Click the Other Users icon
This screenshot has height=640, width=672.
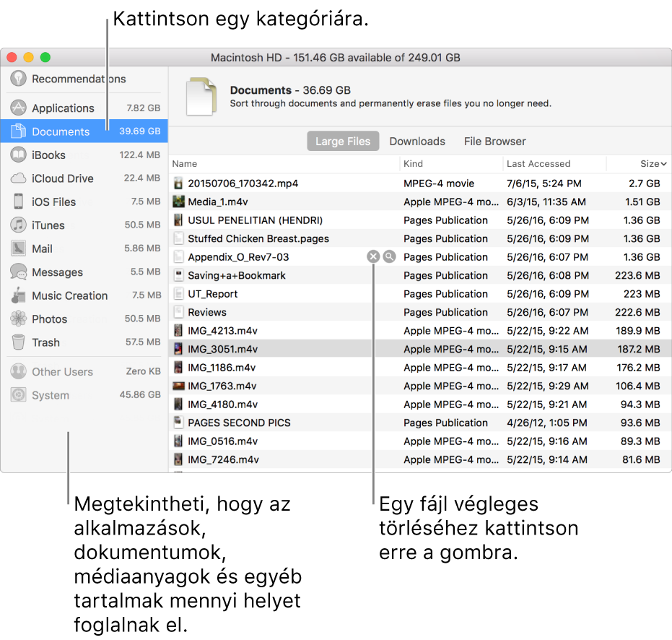pos(19,371)
